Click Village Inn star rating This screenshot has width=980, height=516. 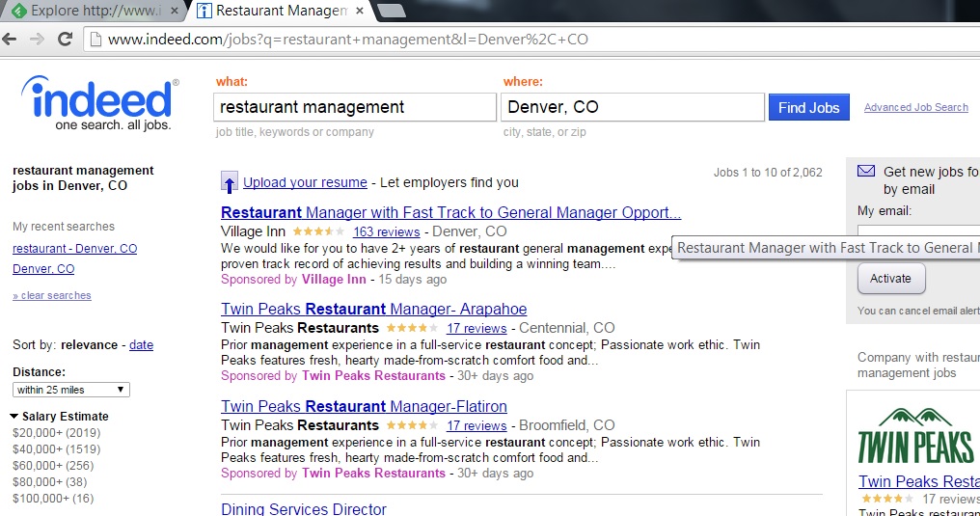point(319,231)
